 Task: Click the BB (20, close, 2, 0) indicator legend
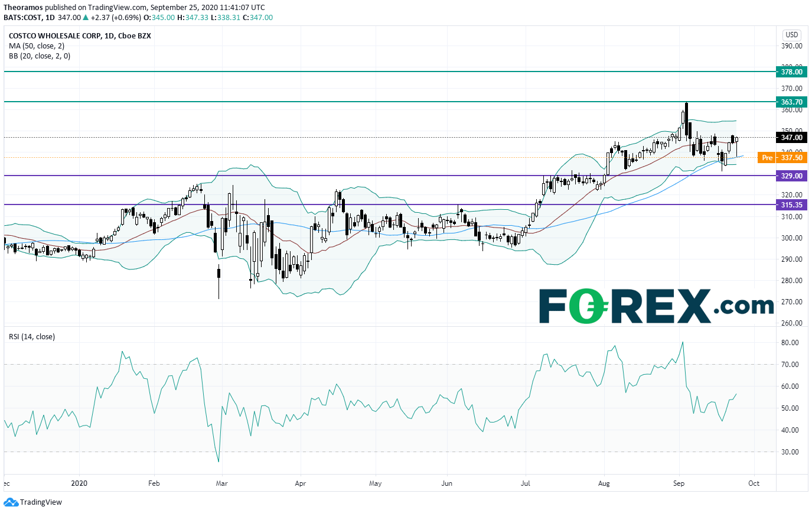pos(39,56)
